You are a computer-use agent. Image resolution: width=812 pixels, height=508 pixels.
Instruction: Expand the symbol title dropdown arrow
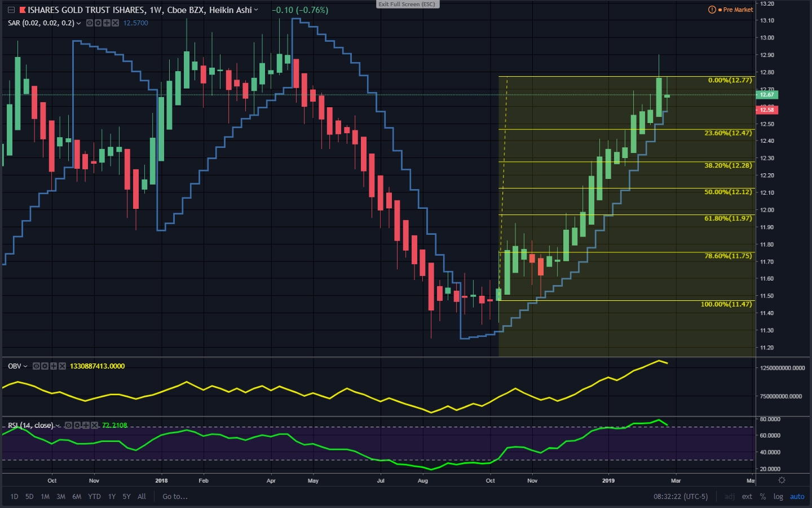[x=256, y=10]
